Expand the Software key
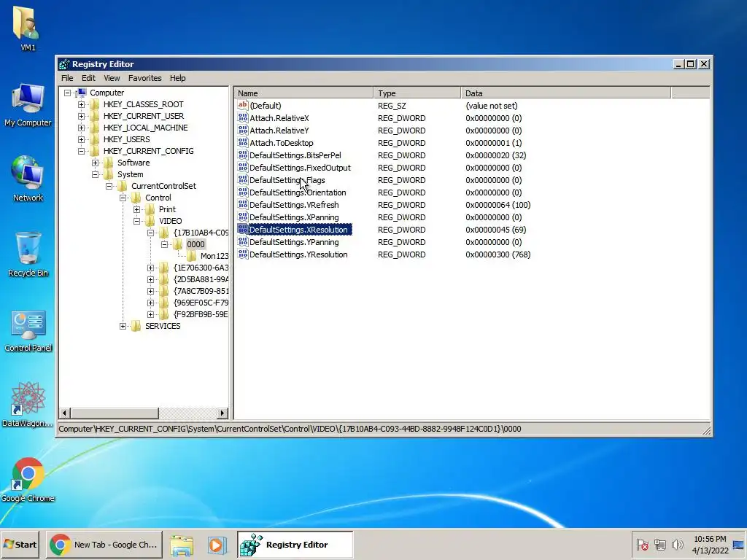This screenshot has width=747, height=560. tap(96, 163)
